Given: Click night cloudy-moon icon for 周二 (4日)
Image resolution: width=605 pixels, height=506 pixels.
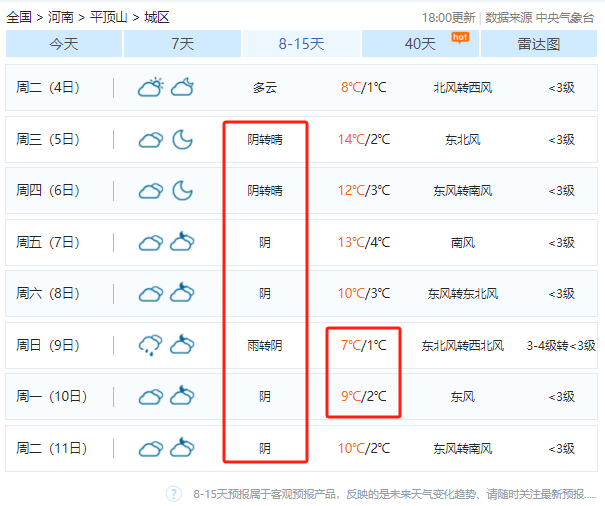Looking at the screenshot, I should tap(182, 87).
